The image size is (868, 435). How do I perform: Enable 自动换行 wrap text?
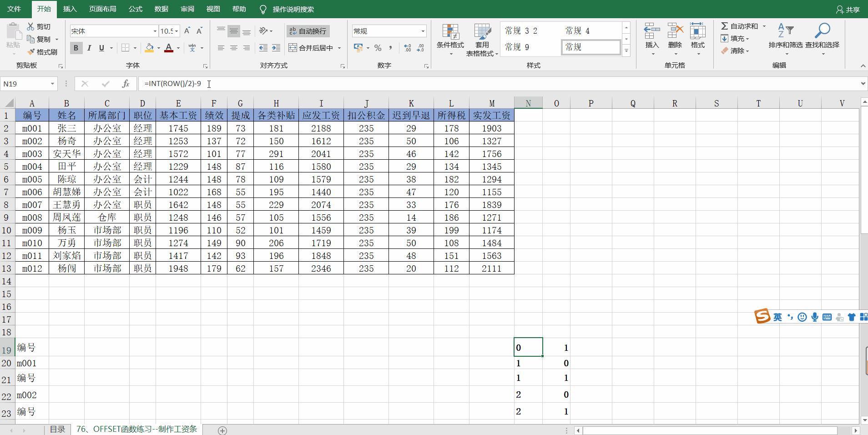click(x=308, y=30)
